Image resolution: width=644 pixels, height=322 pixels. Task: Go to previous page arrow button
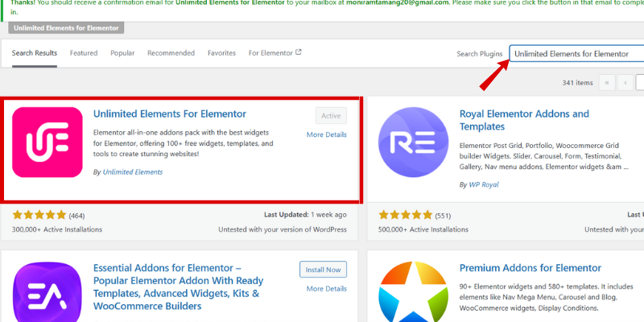click(x=625, y=83)
